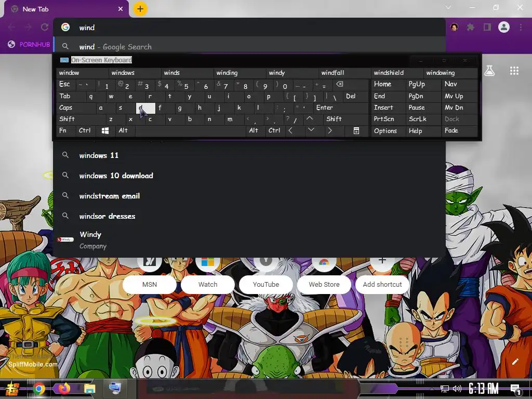Toggle the Nav key on the on-screen keyboard

coord(459,84)
